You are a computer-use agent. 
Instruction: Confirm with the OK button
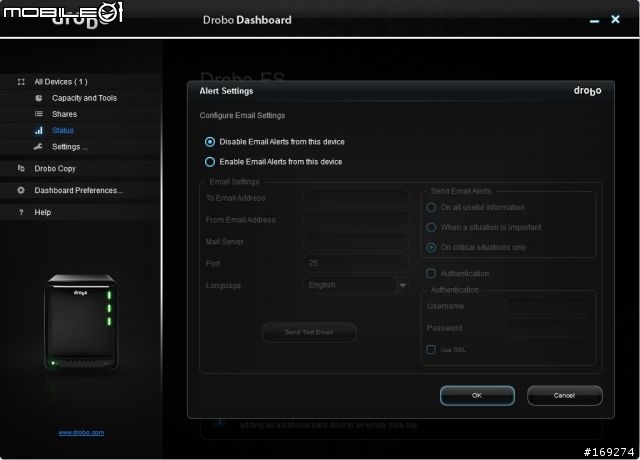(477, 396)
